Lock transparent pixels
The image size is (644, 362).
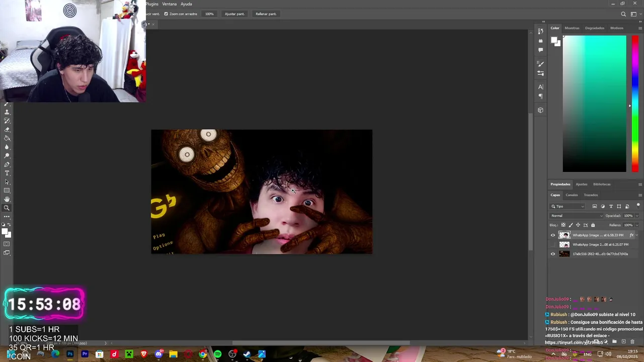click(x=563, y=225)
